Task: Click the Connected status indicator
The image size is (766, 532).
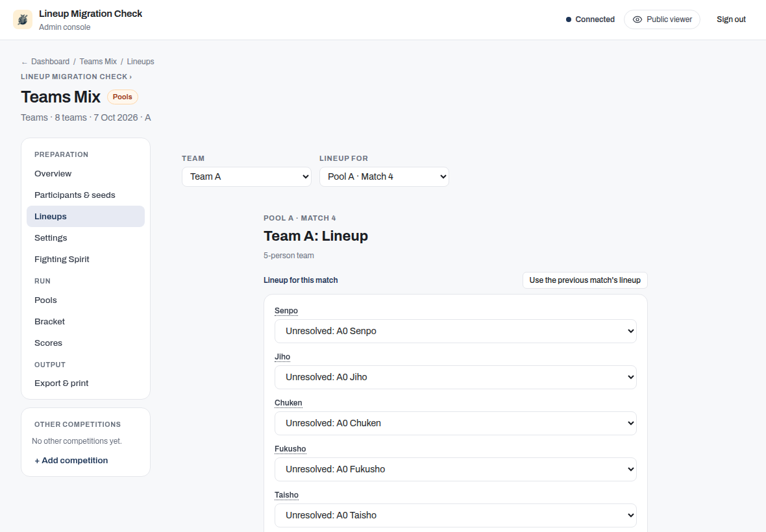Action: pyautogui.click(x=590, y=19)
